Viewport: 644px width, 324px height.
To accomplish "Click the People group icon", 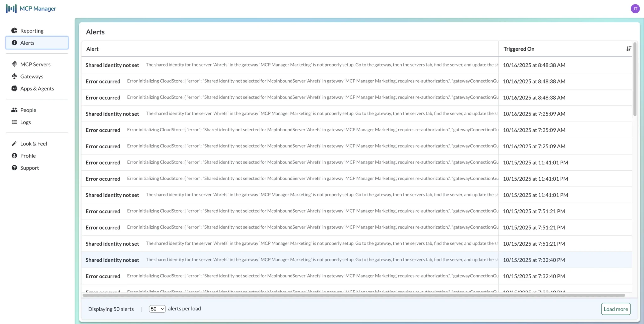I will coord(14,110).
